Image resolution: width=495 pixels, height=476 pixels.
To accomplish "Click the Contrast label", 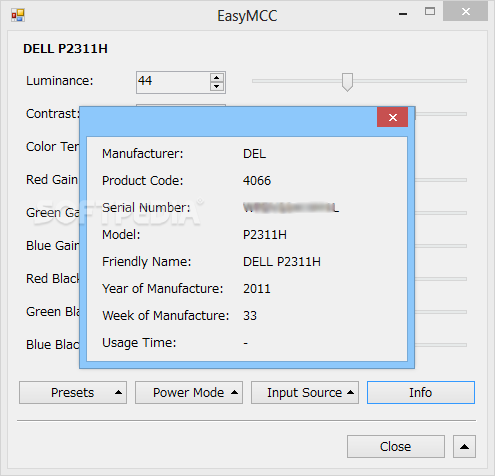I will [53, 114].
